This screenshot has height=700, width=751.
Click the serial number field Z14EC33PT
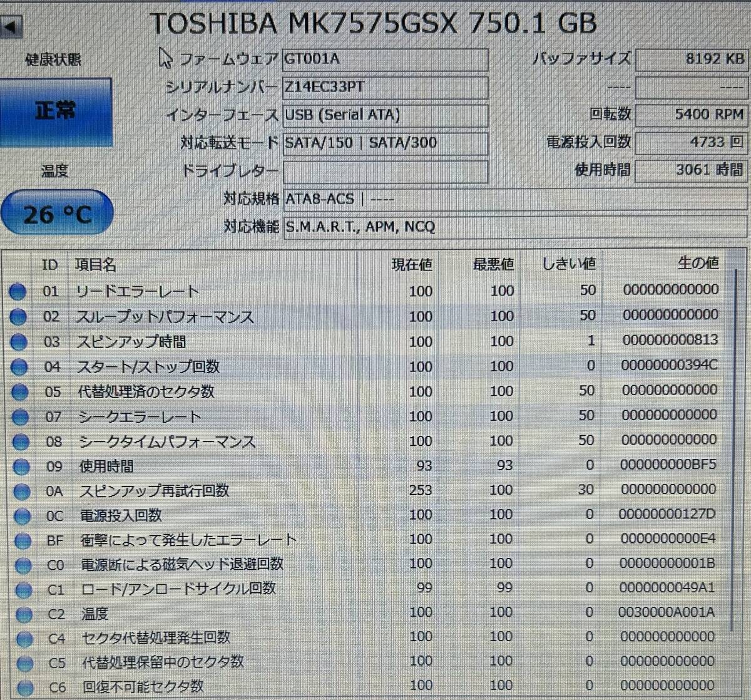pos(385,88)
